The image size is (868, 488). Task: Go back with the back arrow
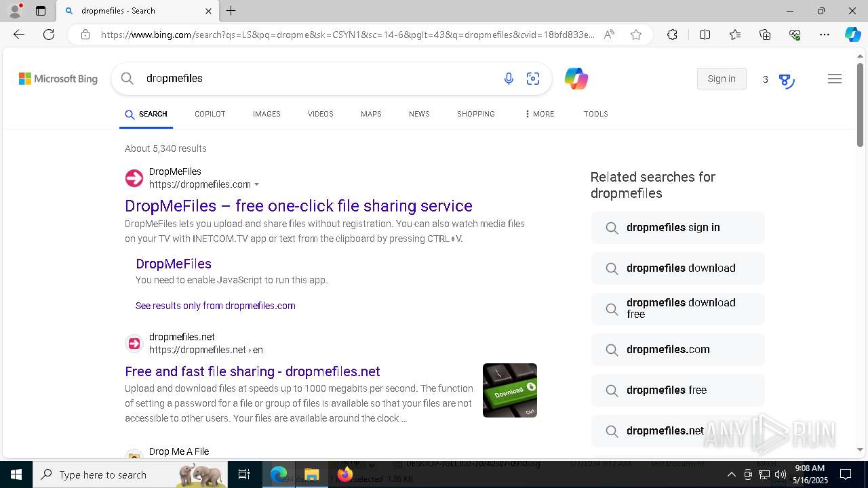[19, 35]
